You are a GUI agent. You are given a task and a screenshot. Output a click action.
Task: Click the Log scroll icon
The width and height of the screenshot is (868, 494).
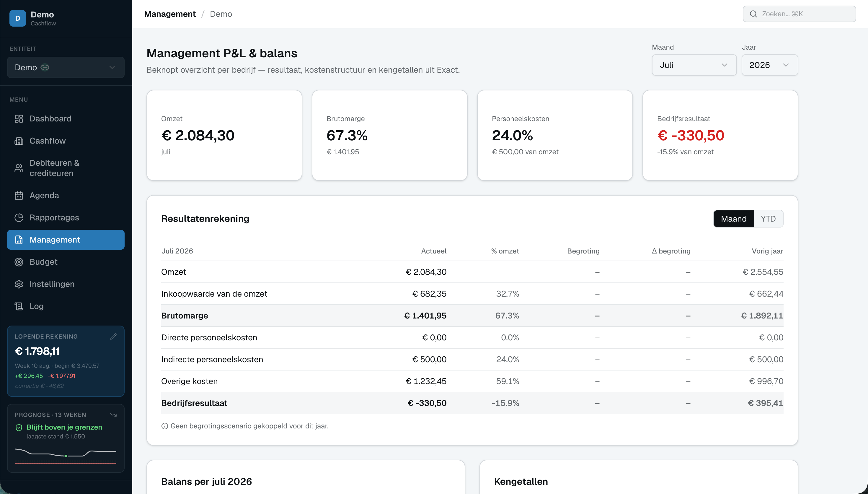19,306
